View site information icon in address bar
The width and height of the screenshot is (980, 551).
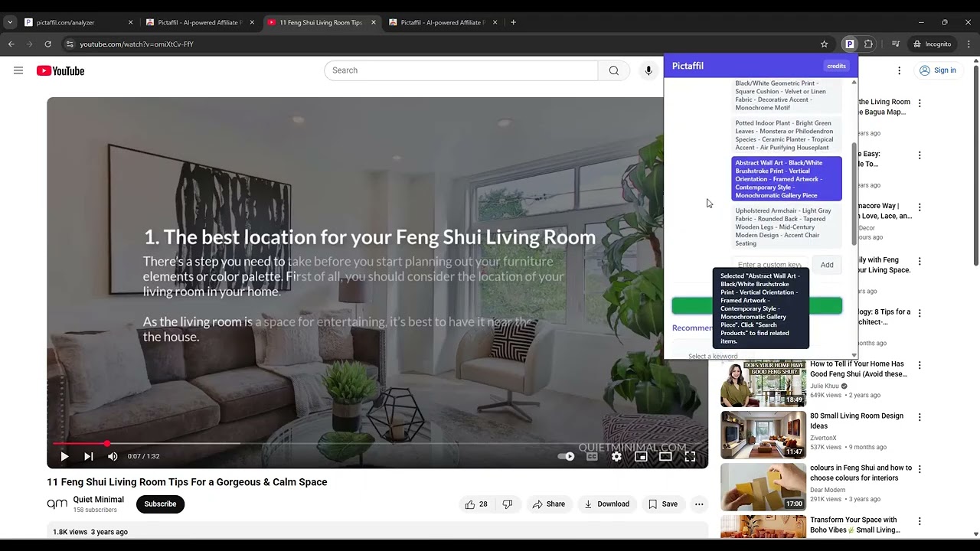click(x=70, y=44)
